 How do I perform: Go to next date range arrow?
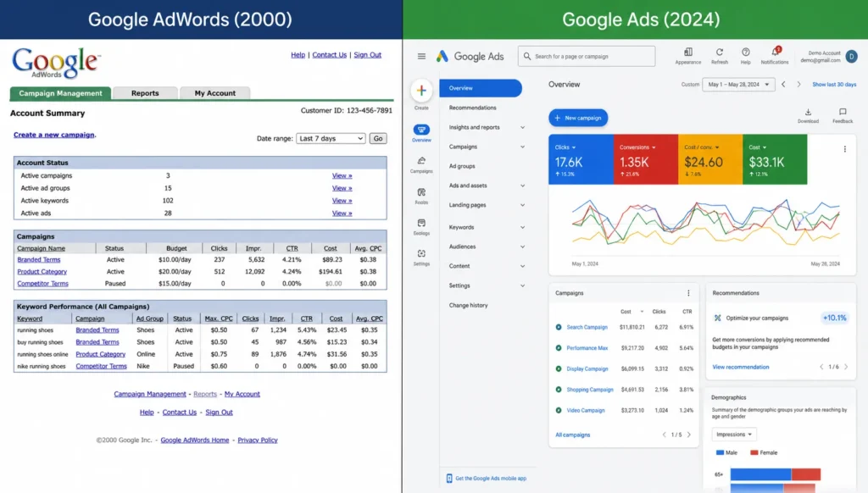tap(798, 85)
